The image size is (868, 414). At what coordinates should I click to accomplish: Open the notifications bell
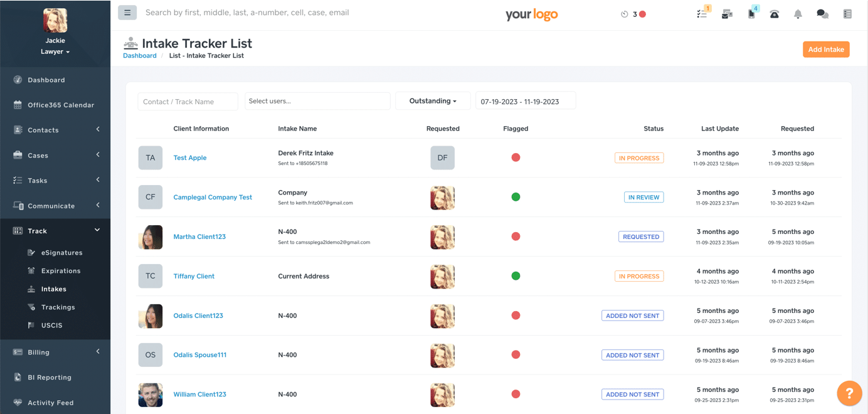(x=798, y=14)
